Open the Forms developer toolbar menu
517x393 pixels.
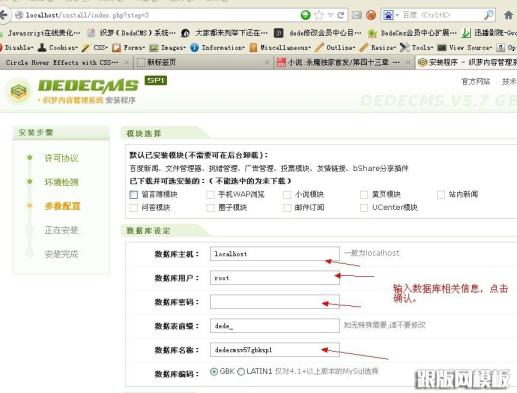(129, 48)
